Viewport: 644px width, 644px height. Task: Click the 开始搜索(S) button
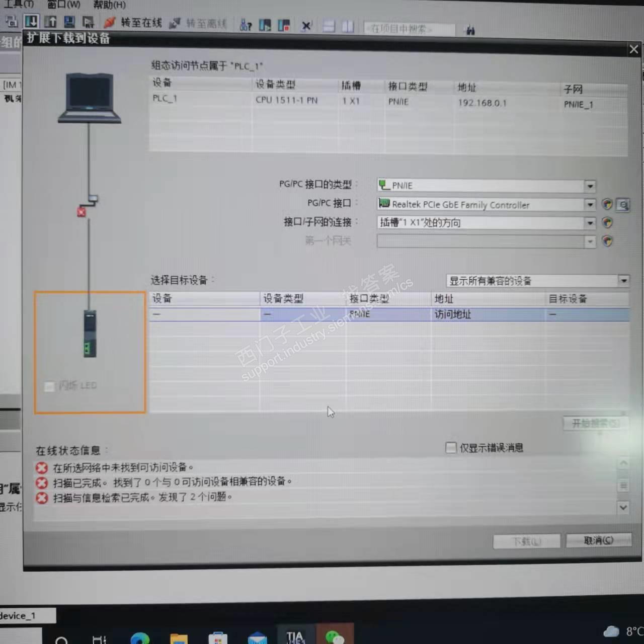pyautogui.click(x=596, y=423)
